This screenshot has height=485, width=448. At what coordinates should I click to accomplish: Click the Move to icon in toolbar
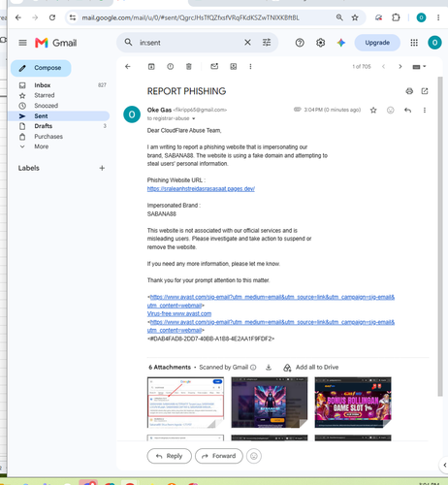pyautogui.click(x=234, y=67)
